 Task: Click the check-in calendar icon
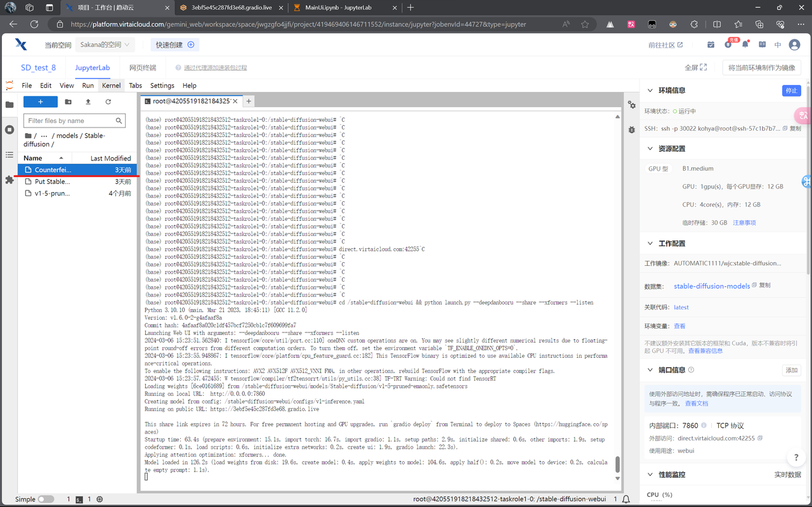(710, 44)
